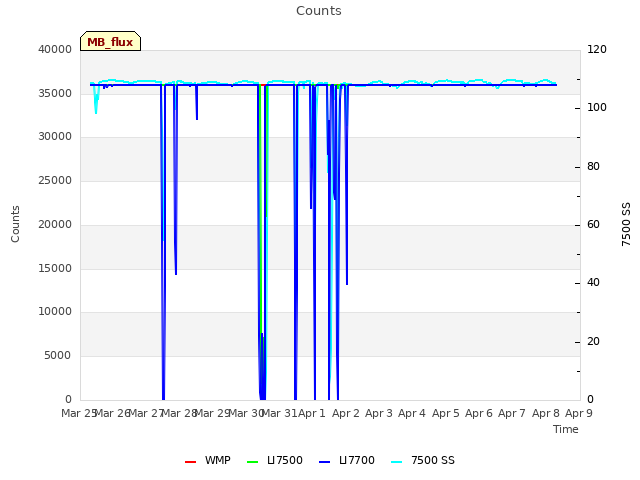Click the Mar 31 date tick label
Image resolution: width=640 pixels, height=480 pixels.
click(279, 413)
